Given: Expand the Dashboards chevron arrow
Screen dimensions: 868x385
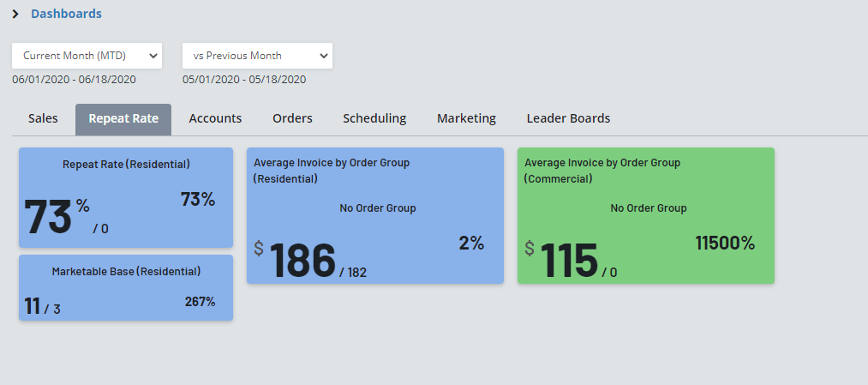Looking at the screenshot, I should pyautogui.click(x=15, y=14).
